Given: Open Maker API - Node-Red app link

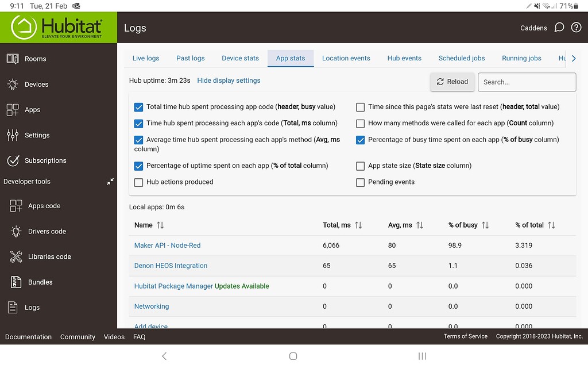Looking at the screenshot, I should pyautogui.click(x=167, y=245).
